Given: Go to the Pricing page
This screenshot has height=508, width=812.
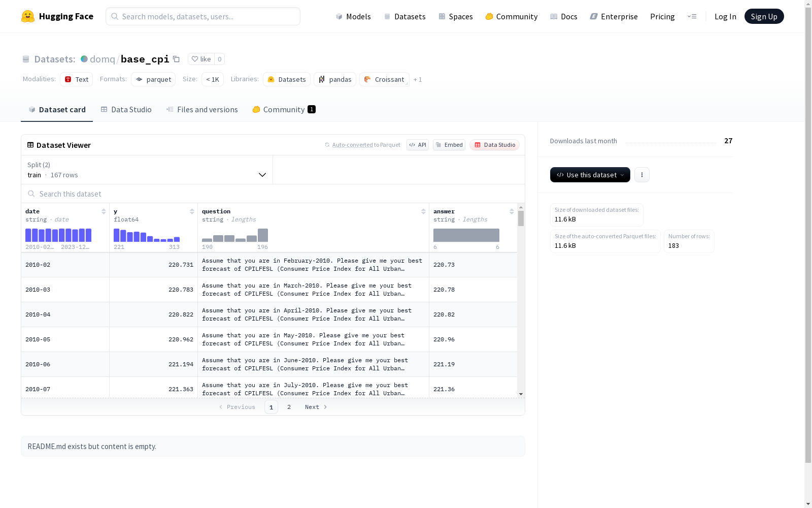Looking at the screenshot, I should pos(662,16).
